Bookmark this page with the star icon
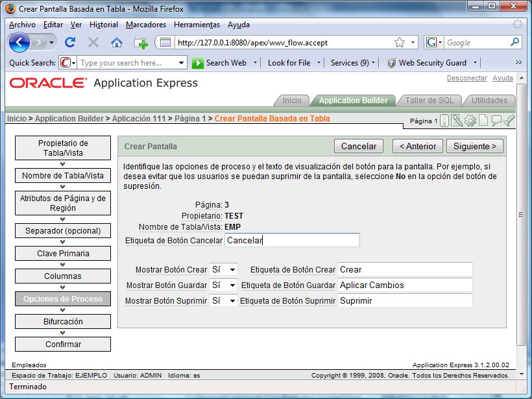Image resolution: width=532 pixels, height=399 pixels. tap(400, 42)
